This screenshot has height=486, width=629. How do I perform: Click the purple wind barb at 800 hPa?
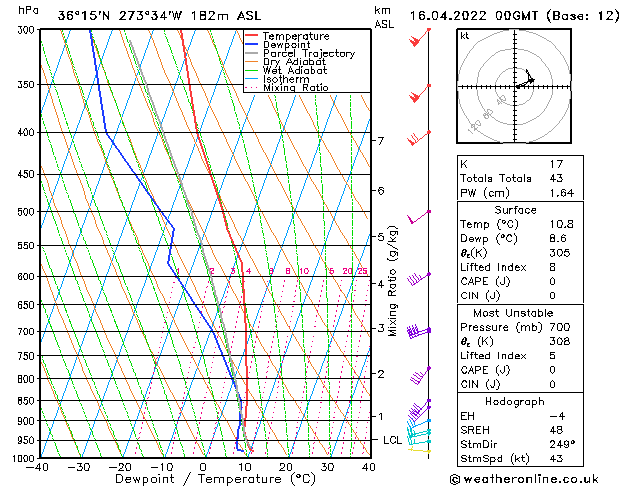tap(420, 376)
